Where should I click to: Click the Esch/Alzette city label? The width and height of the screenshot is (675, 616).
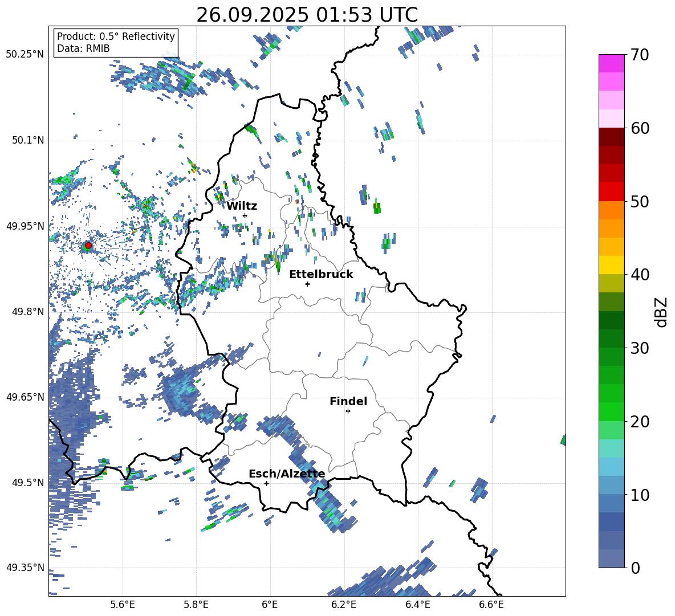tap(287, 474)
